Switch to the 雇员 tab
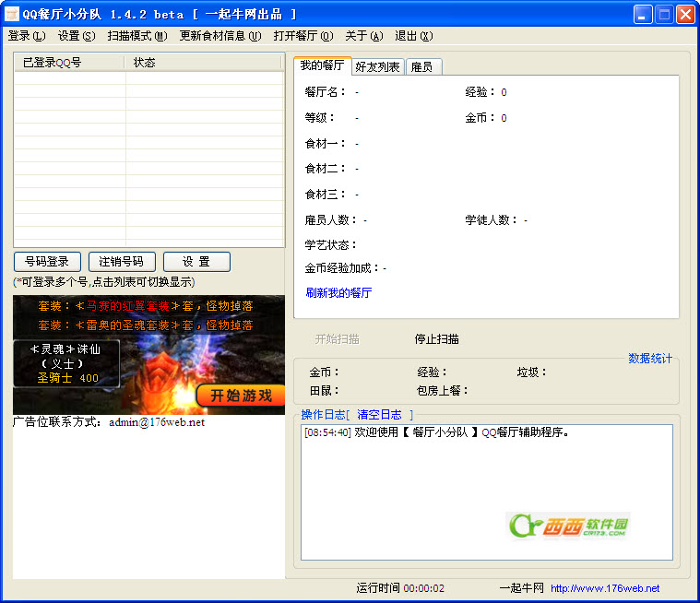Screen dimensions: 700x603 (x=423, y=67)
